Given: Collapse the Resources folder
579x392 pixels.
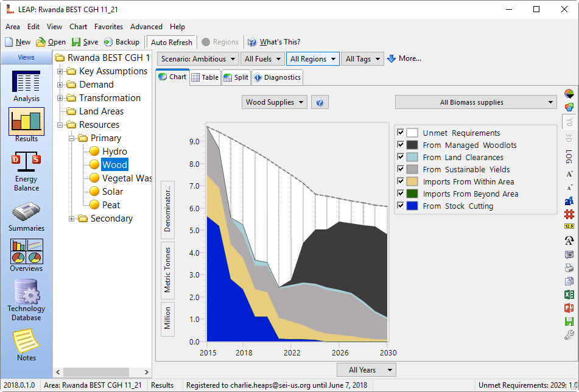Looking at the screenshot, I should (x=60, y=125).
